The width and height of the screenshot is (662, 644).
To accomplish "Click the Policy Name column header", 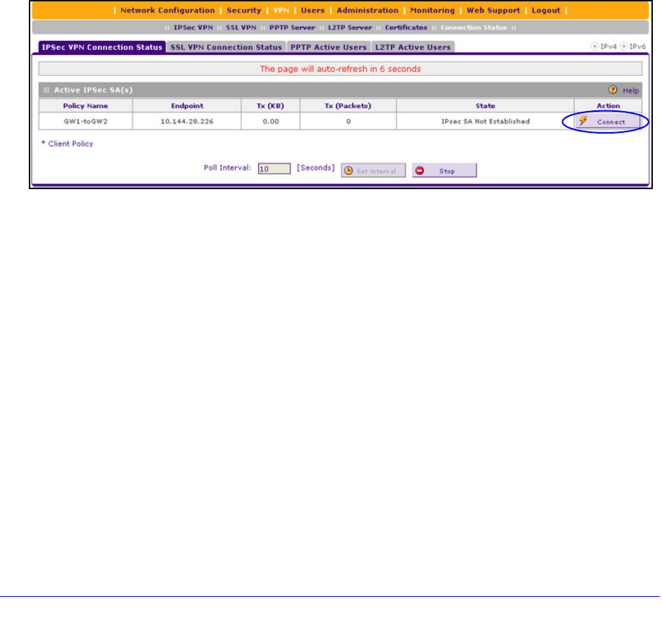I will [x=85, y=105].
